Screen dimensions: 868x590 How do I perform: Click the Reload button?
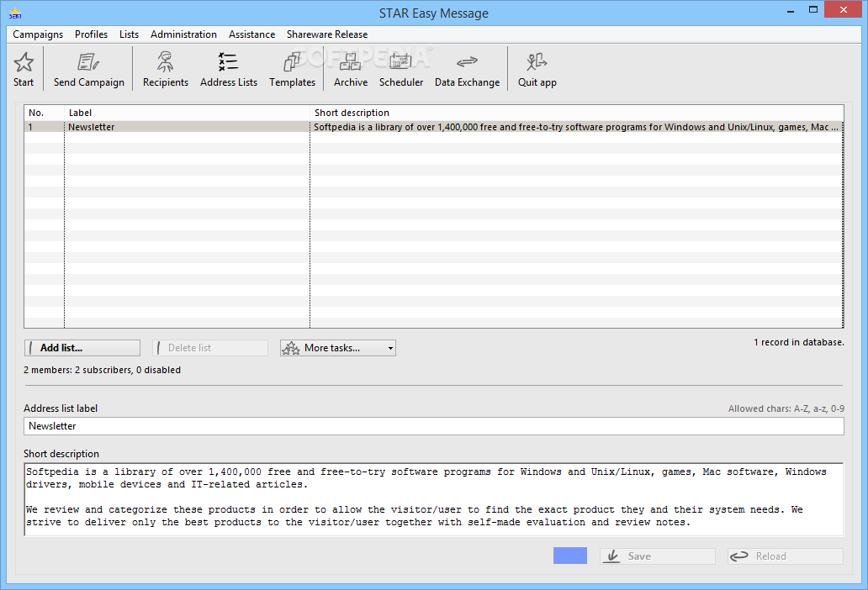(786, 556)
